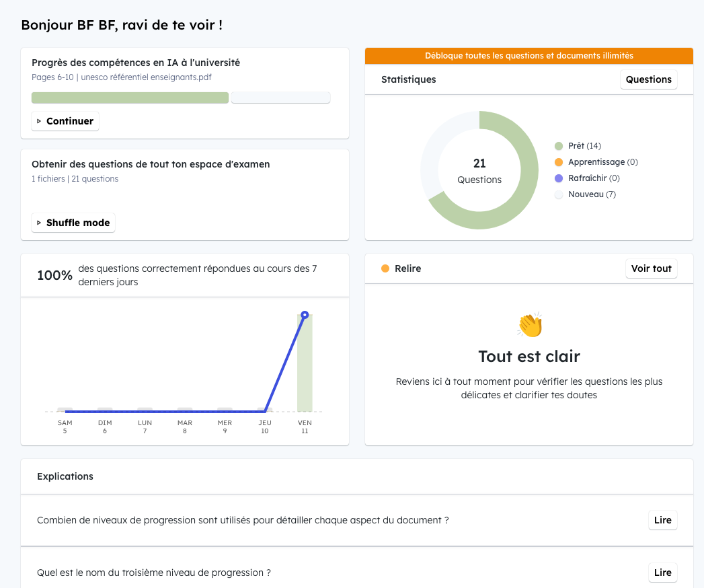Open the Progrès des compétences en IA title
The height and width of the screenshot is (588, 704).
click(136, 63)
